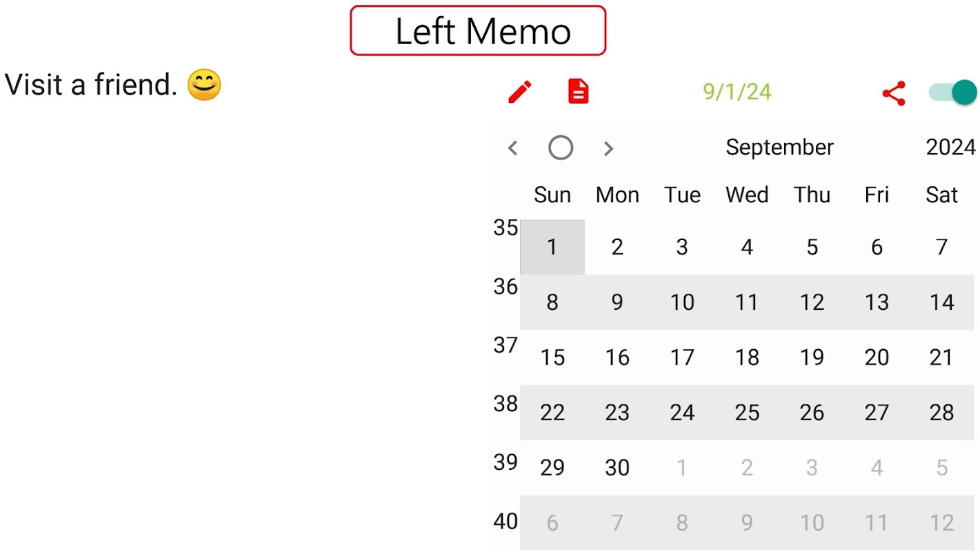Click the Wed weekday header
Image resolution: width=980 pixels, height=552 pixels.
tap(747, 195)
